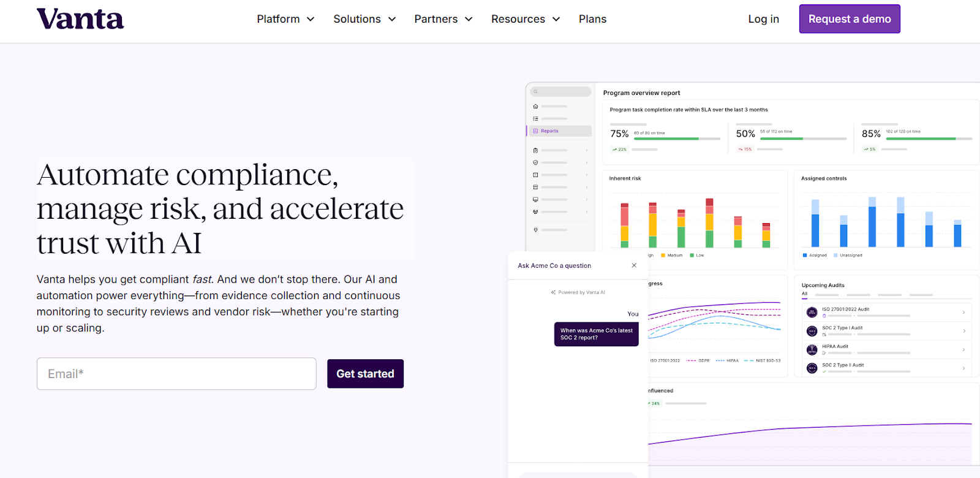Select the All tab under Upcoming Audits
Screen dimensions: 980x478
click(805, 294)
